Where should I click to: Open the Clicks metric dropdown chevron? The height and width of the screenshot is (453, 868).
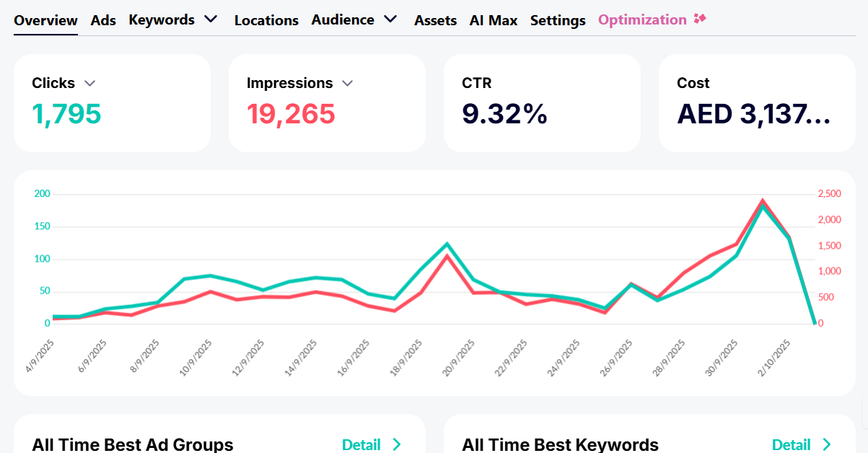click(90, 84)
